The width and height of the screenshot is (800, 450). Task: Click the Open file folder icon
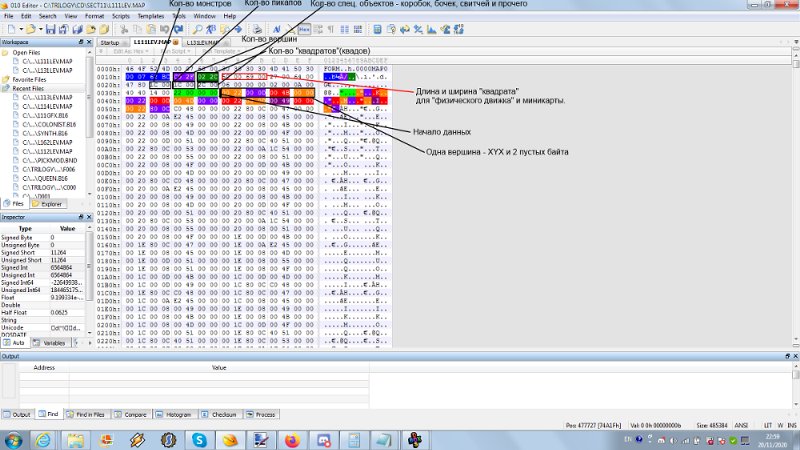(31, 30)
